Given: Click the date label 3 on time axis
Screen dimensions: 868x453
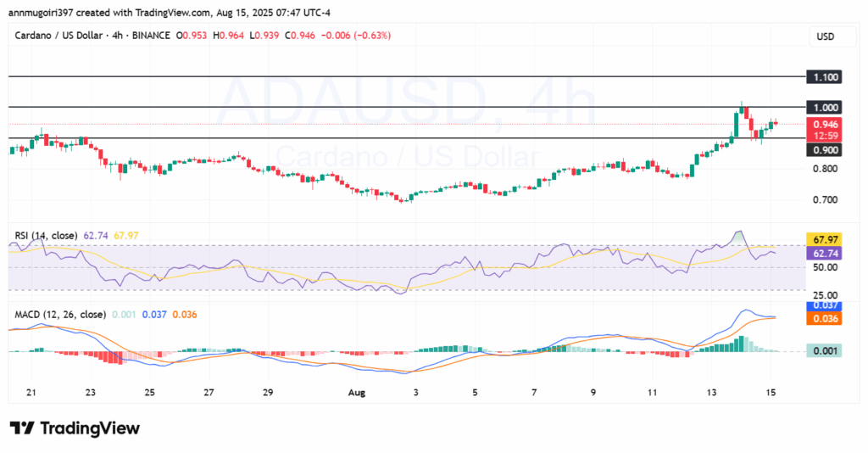Looking at the screenshot, I should click(x=415, y=393).
